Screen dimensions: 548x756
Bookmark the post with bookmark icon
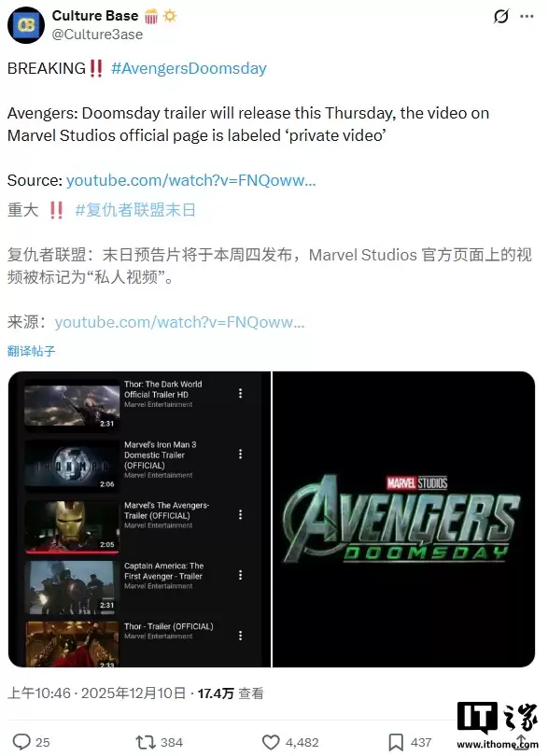tap(396, 742)
